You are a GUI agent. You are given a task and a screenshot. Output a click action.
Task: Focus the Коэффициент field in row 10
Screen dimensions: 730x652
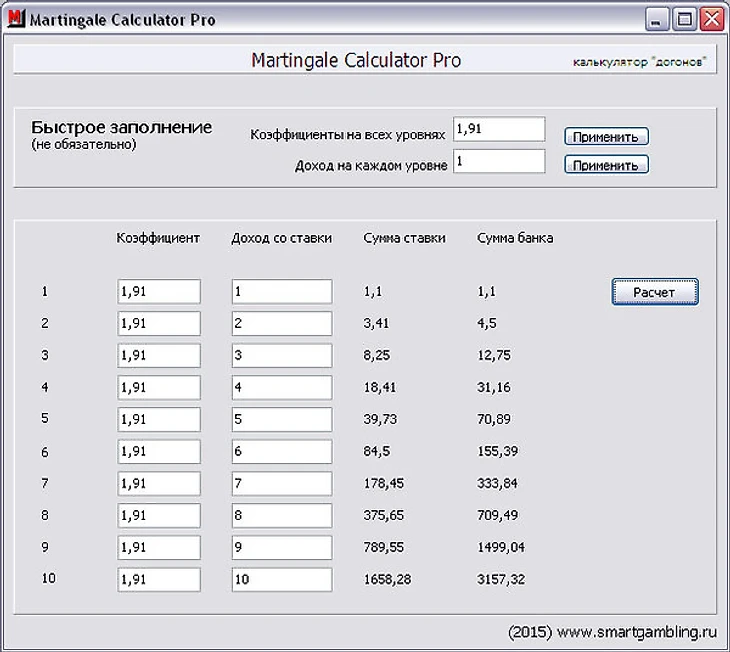click(158, 579)
